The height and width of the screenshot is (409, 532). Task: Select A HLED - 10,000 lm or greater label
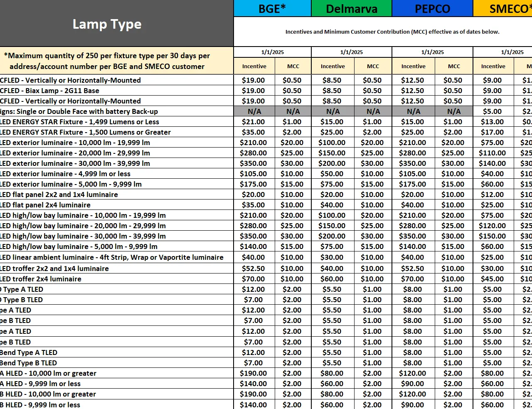(x=48, y=373)
